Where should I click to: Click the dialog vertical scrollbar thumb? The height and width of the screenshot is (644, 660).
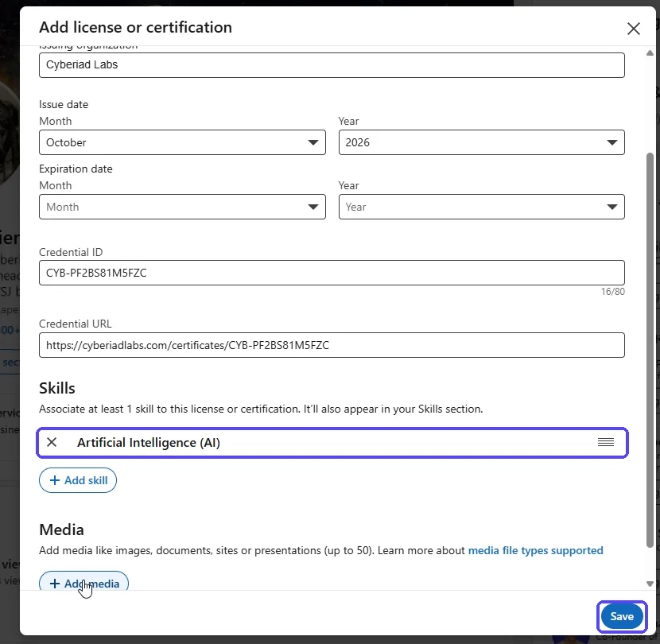click(x=650, y=349)
